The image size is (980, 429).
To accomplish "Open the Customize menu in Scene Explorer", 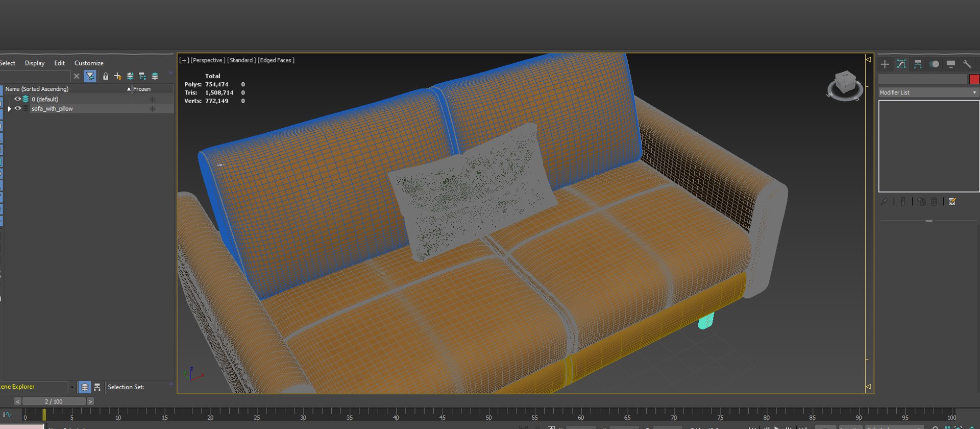I will [89, 63].
